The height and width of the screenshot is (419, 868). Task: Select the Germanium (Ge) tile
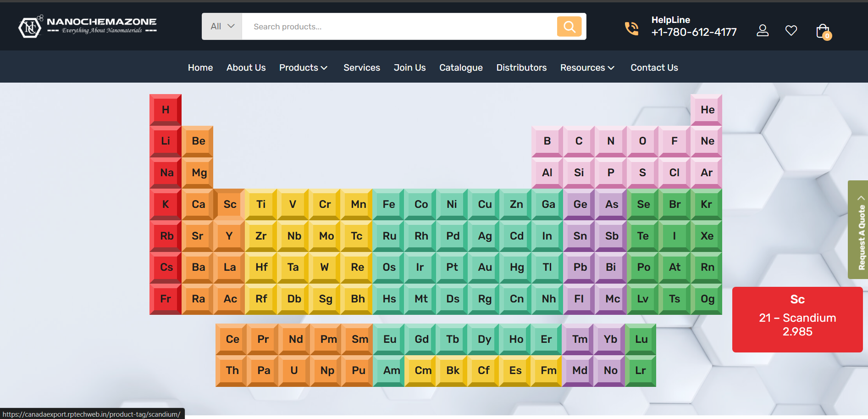[x=579, y=205]
